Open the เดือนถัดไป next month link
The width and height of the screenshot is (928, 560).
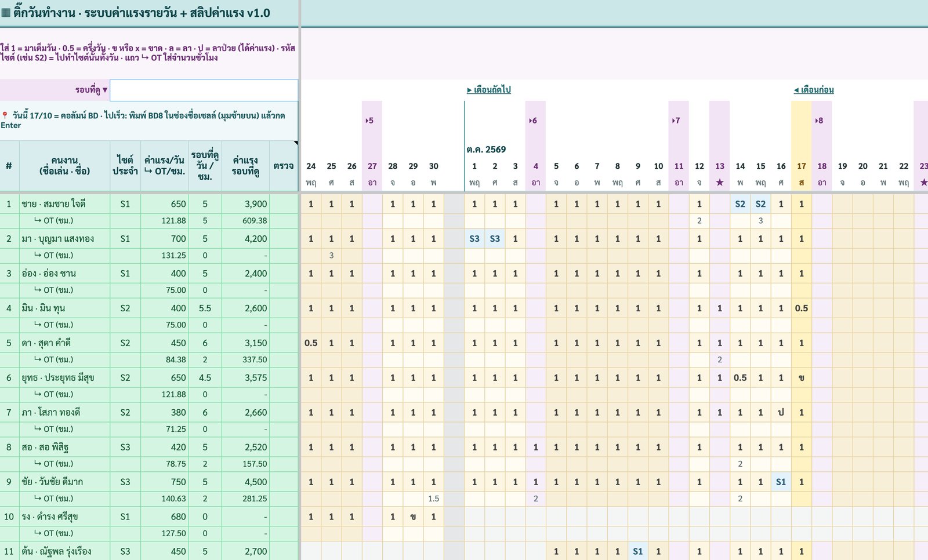tap(489, 89)
